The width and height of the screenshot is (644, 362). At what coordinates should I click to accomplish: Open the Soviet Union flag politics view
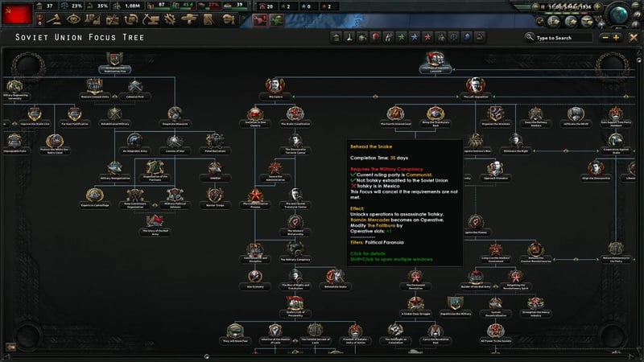[x=17, y=14]
